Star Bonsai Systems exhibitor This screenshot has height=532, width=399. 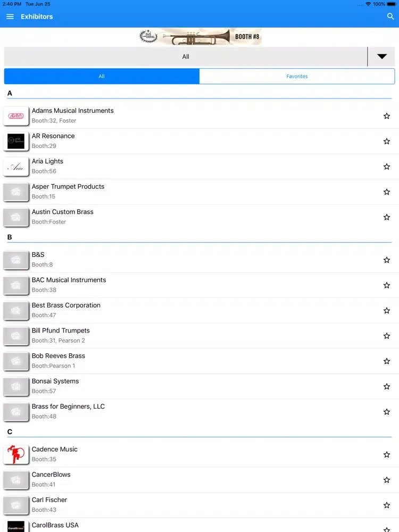tap(387, 386)
